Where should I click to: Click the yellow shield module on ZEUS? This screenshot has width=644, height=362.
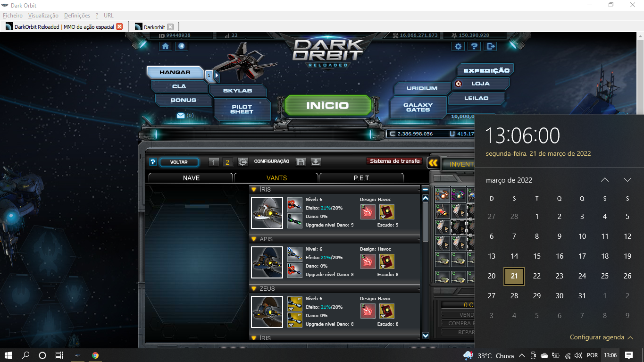(387, 311)
